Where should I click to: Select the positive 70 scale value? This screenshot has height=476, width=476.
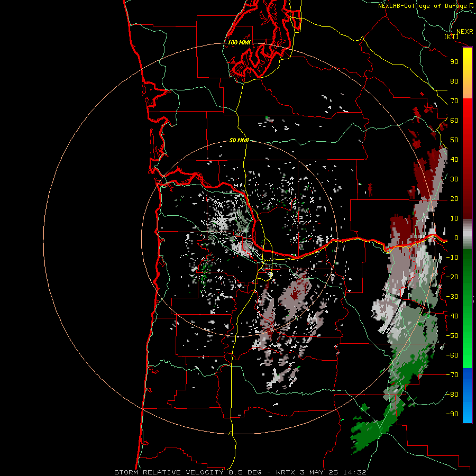click(454, 101)
